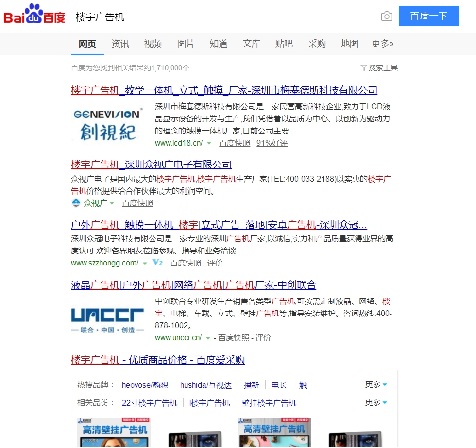Open 搜索工具 filter options
The width and height of the screenshot is (476, 448).
pos(379,67)
